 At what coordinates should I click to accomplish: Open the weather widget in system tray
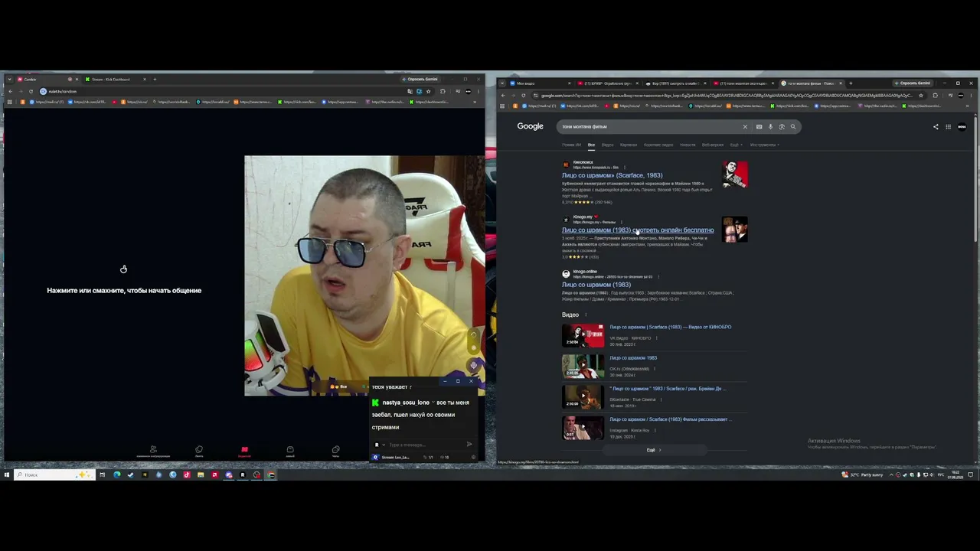coord(863,474)
